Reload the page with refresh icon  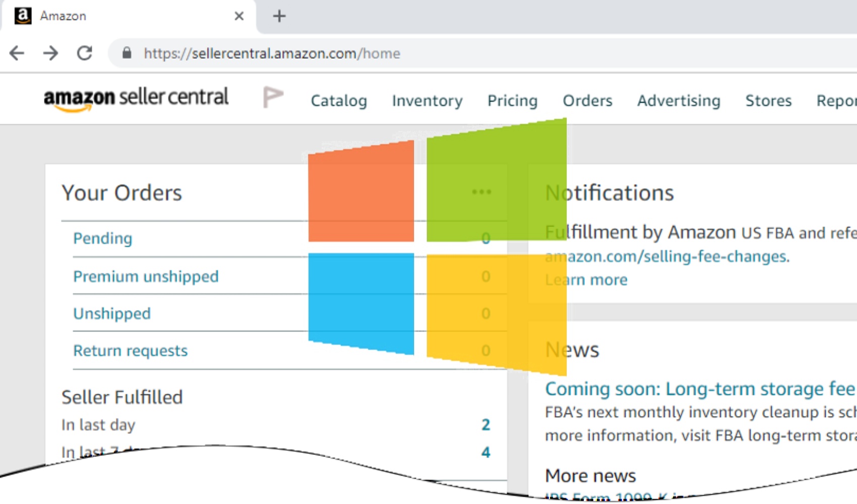(84, 53)
